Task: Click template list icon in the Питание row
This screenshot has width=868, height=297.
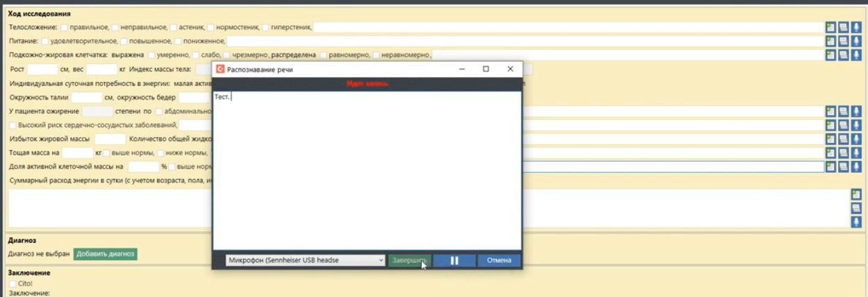Action: pyautogui.click(x=843, y=41)
